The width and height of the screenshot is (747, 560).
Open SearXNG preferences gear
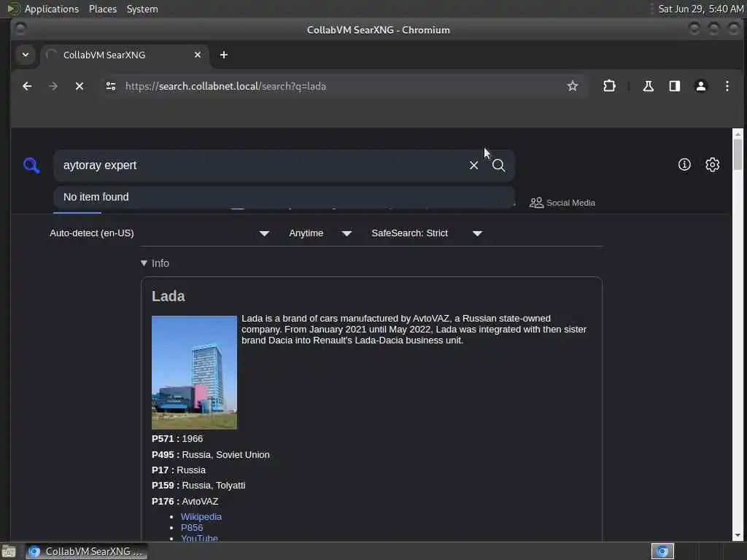[x=712, y=165]
